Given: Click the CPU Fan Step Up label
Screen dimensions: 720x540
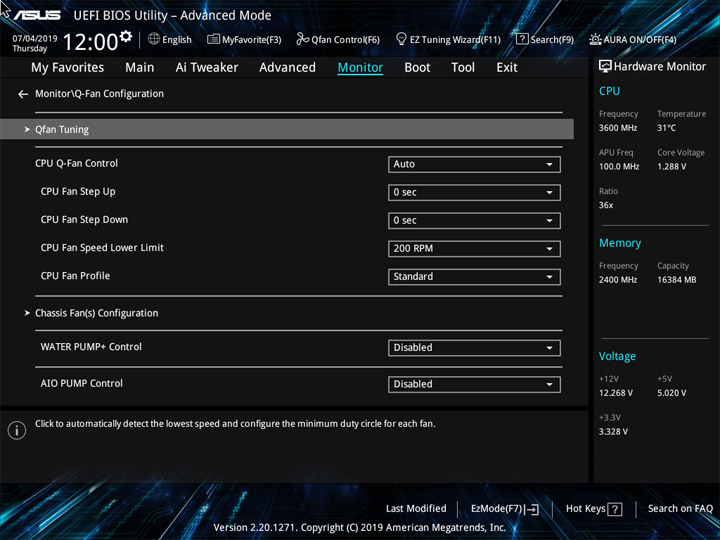Looking at the screenshot, I should (78, 191).
